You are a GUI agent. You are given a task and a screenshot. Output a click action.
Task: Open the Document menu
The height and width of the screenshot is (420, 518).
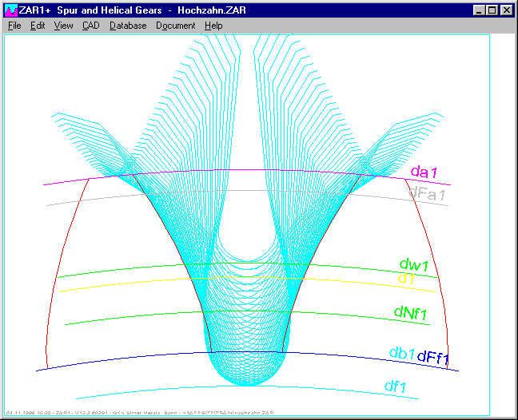click(175, 26)
